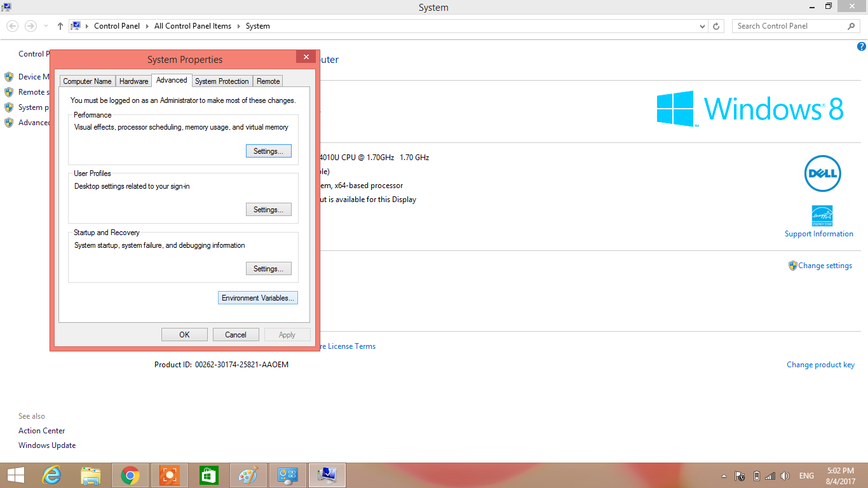Open Windows Update under See also
The height and width of the screenshot is (488, 868).
click(x=47, y=445)
